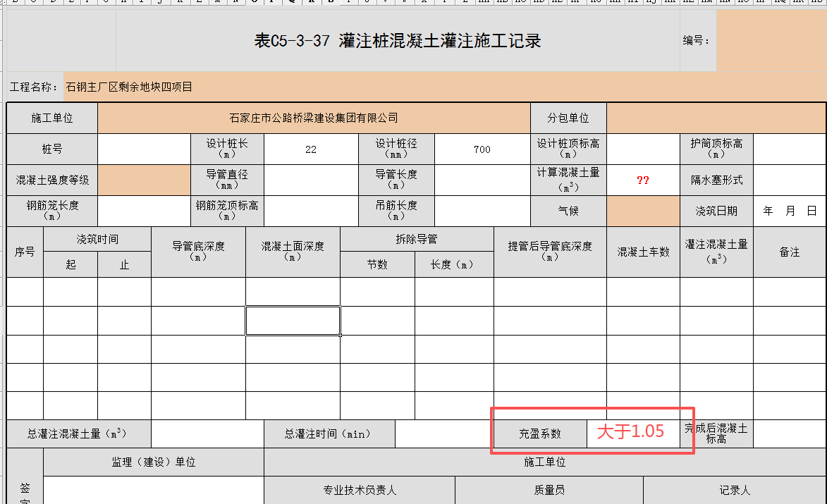Image resolution: width=827 pixels, height=504 pixels.
Task: Click the currently selected cell under 混凝土面深度
Action: (x=293, y=321)
